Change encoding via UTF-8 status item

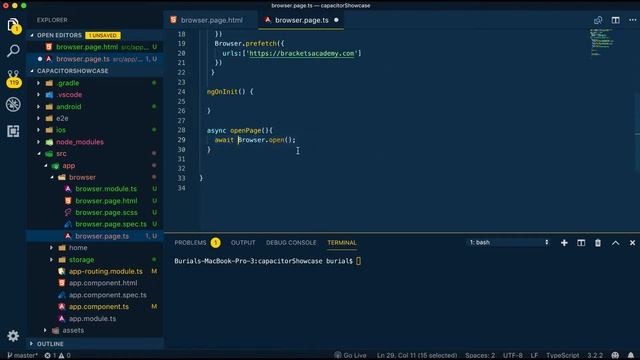click(x=513, y=356)
